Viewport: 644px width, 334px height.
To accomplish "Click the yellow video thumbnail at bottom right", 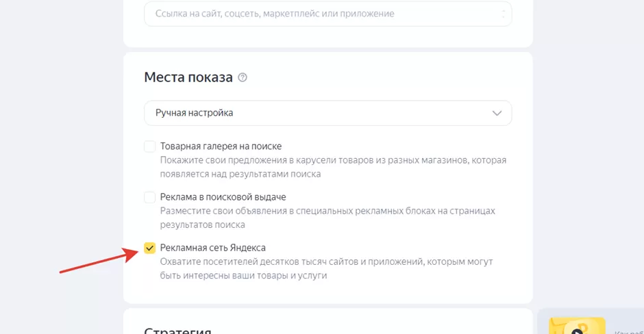I will [x=577, y=326].
